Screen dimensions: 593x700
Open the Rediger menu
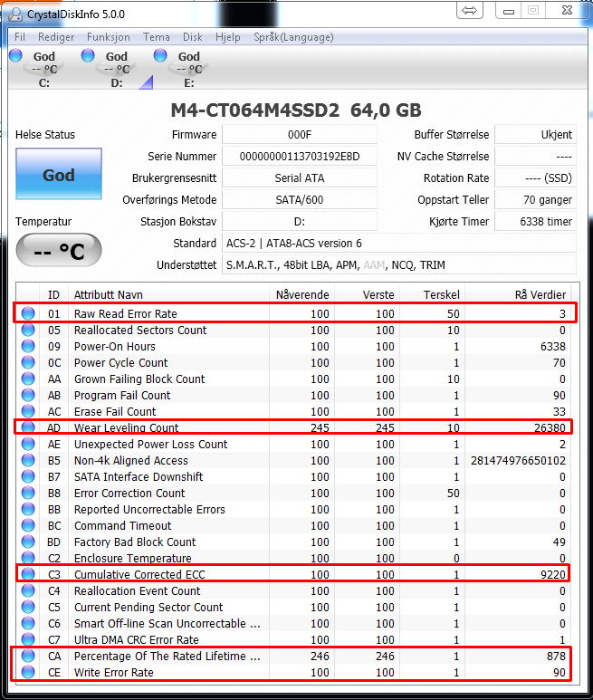click(56, 37)
